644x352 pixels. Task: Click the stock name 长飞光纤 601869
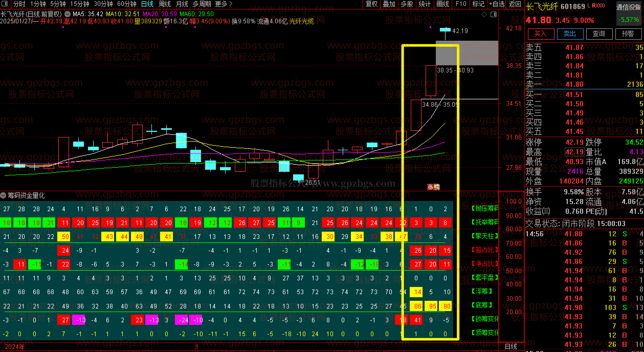pos(555,6)
